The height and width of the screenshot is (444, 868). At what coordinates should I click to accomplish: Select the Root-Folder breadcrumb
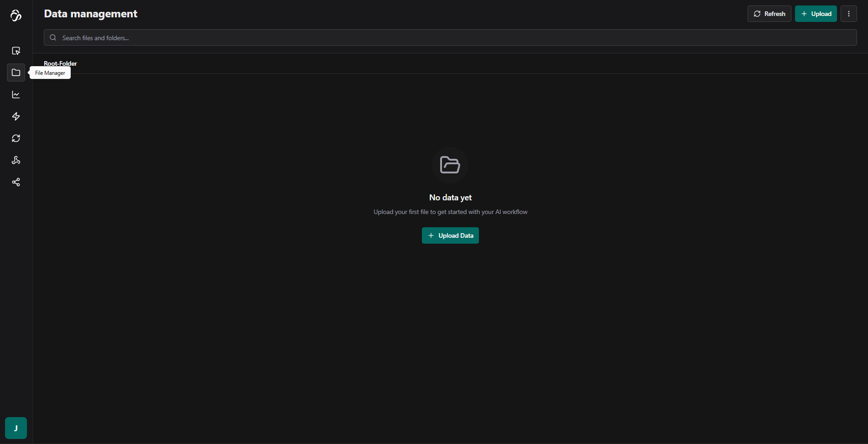tap(60, 63)
